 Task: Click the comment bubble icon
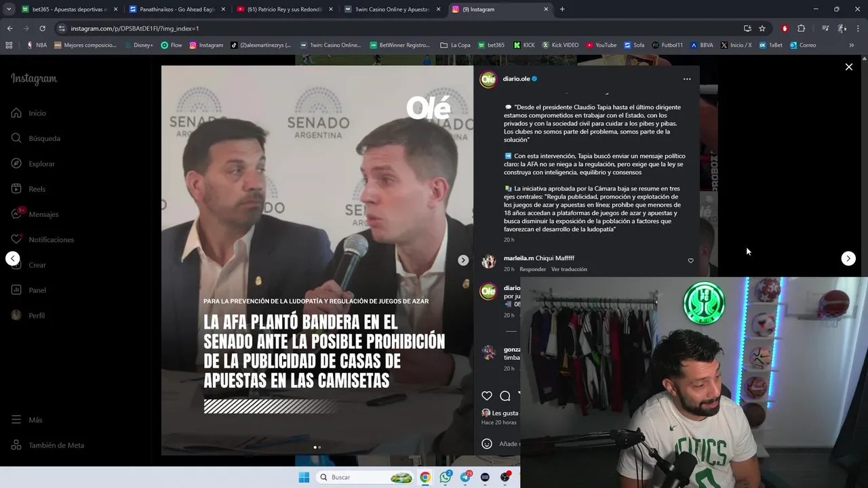[505, 396]
